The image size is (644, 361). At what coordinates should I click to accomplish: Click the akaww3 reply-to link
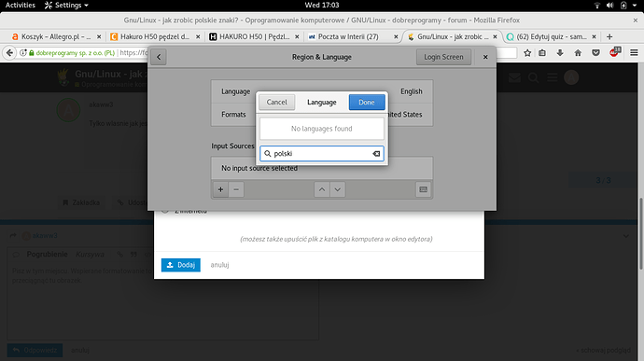click(45, 235)
